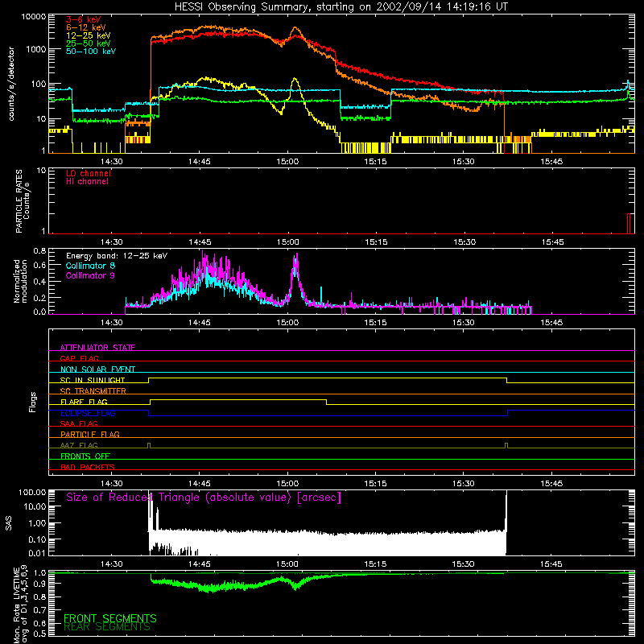Click the 100.00 tick on SAS axis
The image size is (644, 644).
click(x=32, y=492)
